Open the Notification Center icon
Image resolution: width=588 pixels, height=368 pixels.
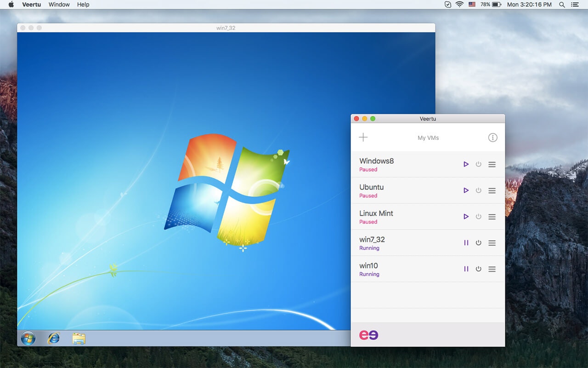[x=575, y=5]
